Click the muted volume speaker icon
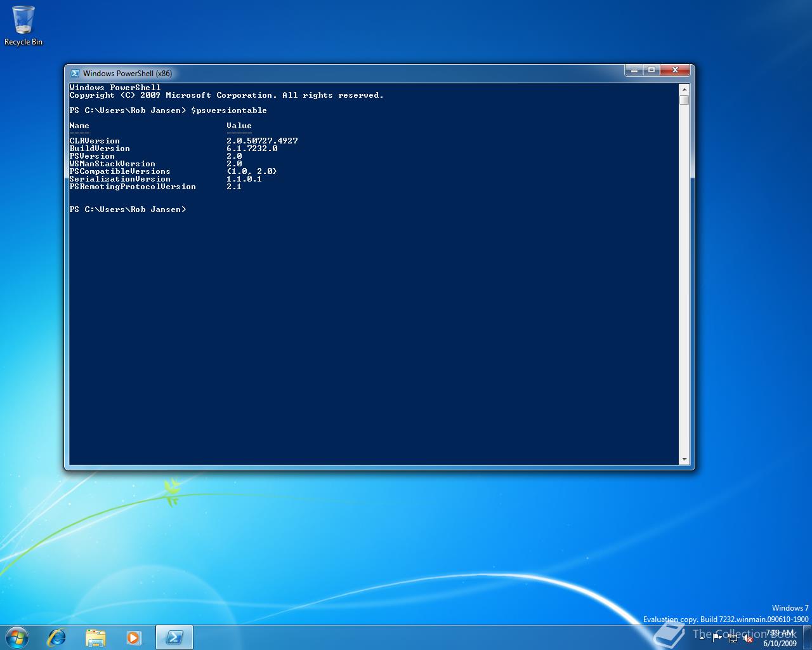812x650 pixels. point(748,638)
